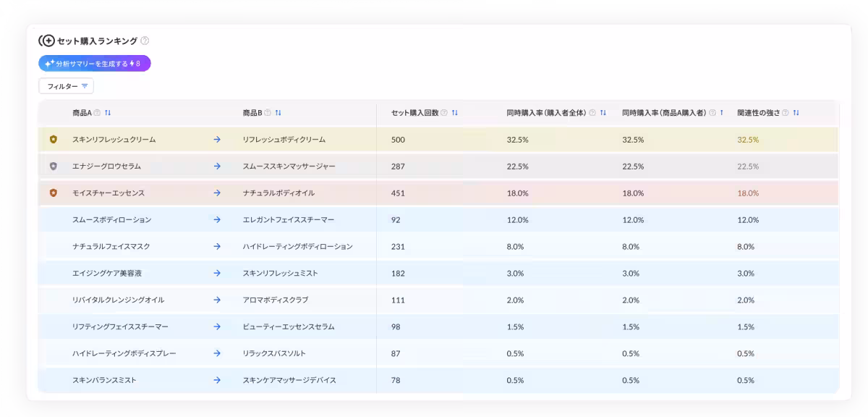Select スキンケアマッサージデバイス product cell
This screenshot has height=417, width=868.
point(289,380)
